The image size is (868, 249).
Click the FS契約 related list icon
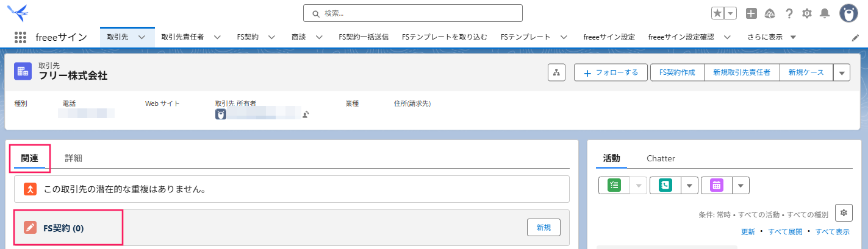pos(30,228)
